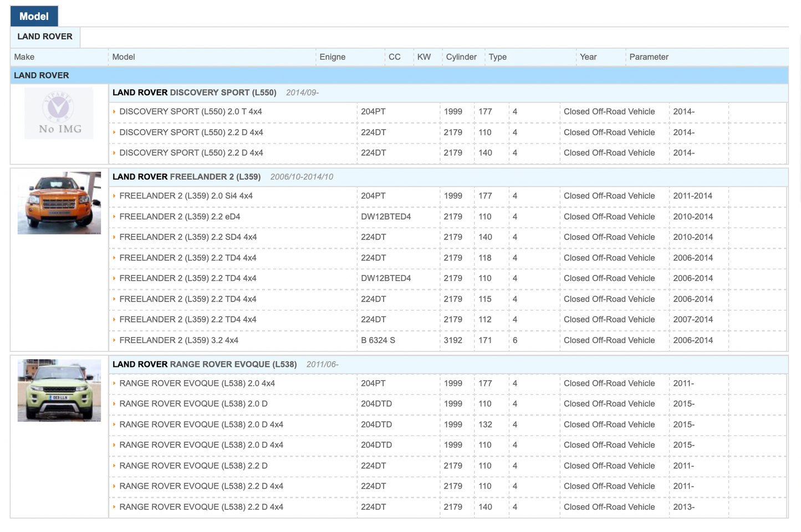Click the 3192 CC value
Screen dimensions: 801x532
tap(453, 340)
